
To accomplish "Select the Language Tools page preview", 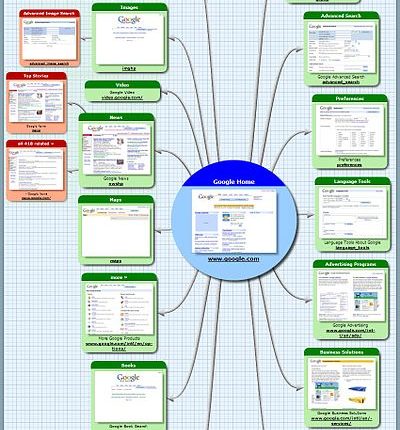I will pyautogui.click(x=353, y=213).
